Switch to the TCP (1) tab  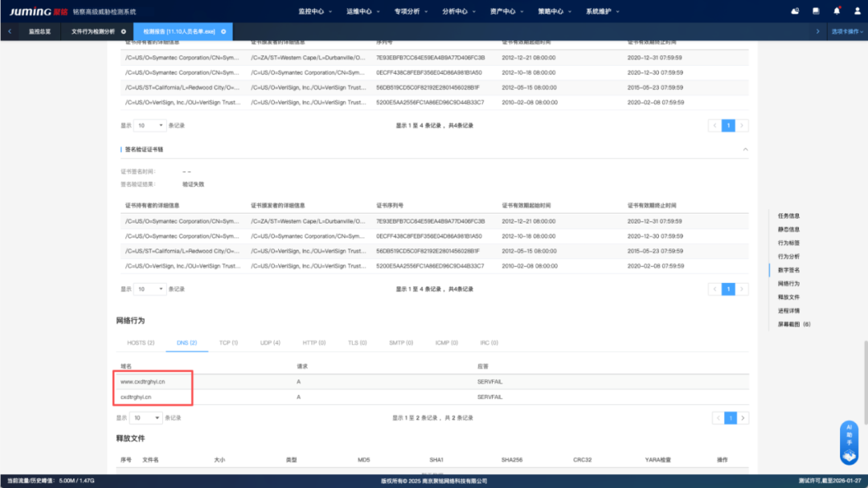pyautogui.click(x=228, y=342)
